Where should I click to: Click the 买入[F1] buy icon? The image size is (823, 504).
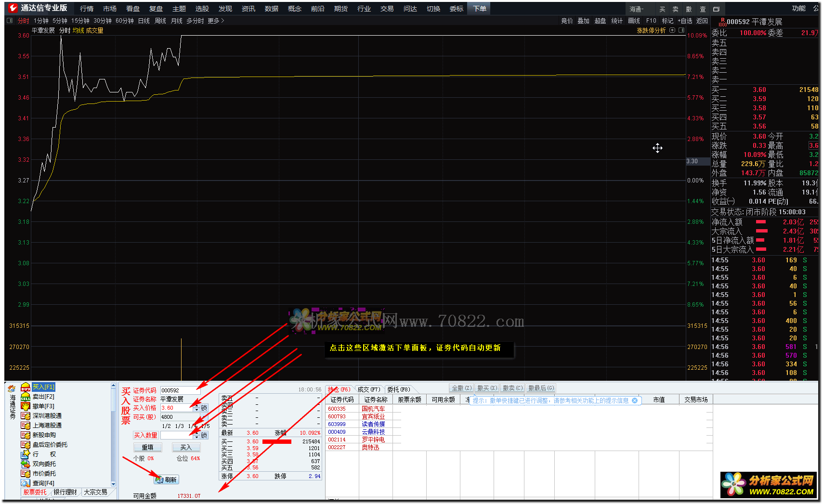coord(26,387)
